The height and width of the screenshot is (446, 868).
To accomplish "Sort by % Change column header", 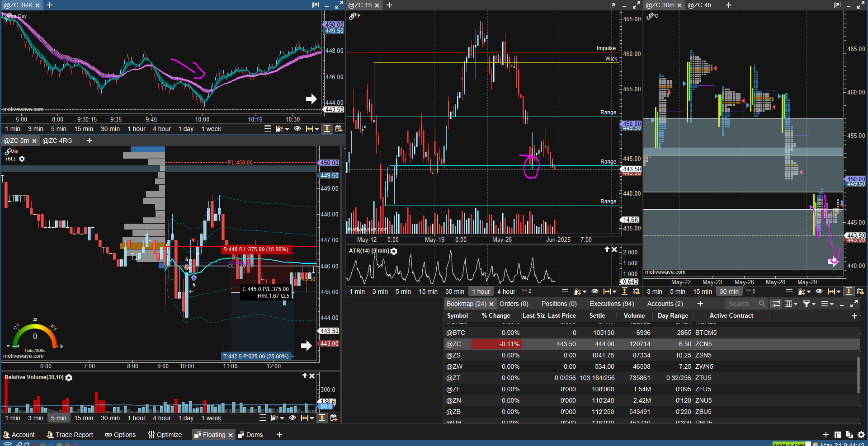I will pos(496,316).
